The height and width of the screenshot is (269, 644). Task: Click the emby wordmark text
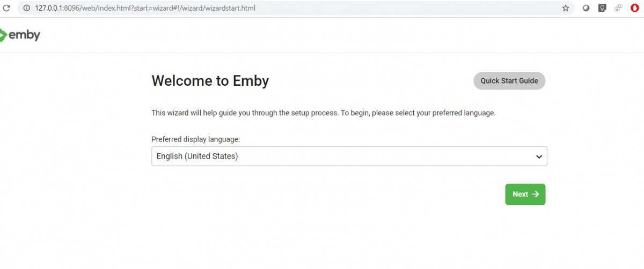pos(25,35)
